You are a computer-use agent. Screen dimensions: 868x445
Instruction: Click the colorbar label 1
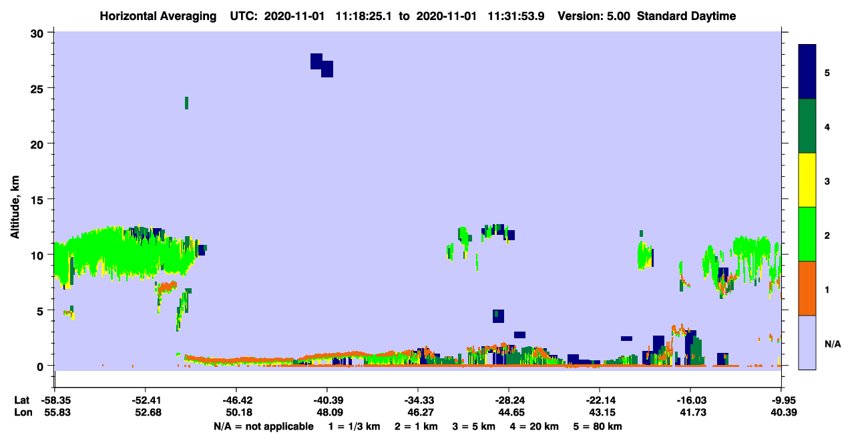coord(827,290)
